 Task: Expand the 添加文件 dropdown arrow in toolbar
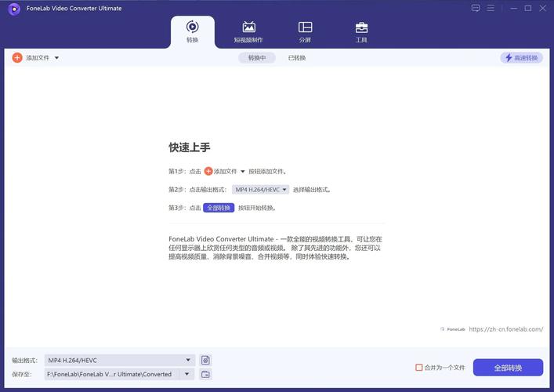pyautogui.click(x=56, y=58)
